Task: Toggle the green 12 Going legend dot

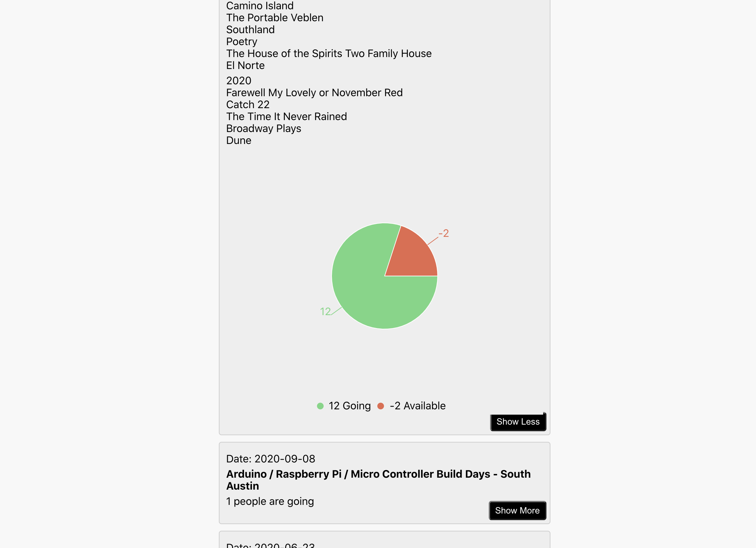Action: click(320, 406)
